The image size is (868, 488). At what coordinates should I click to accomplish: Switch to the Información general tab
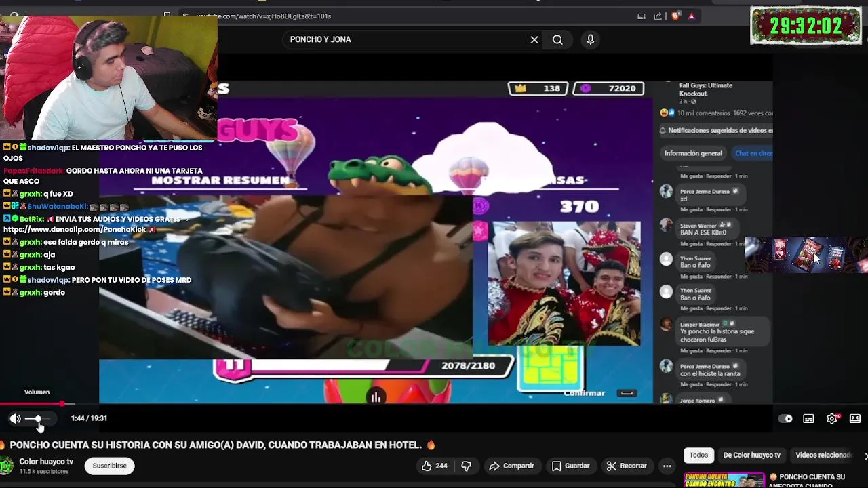click(693, 153)
